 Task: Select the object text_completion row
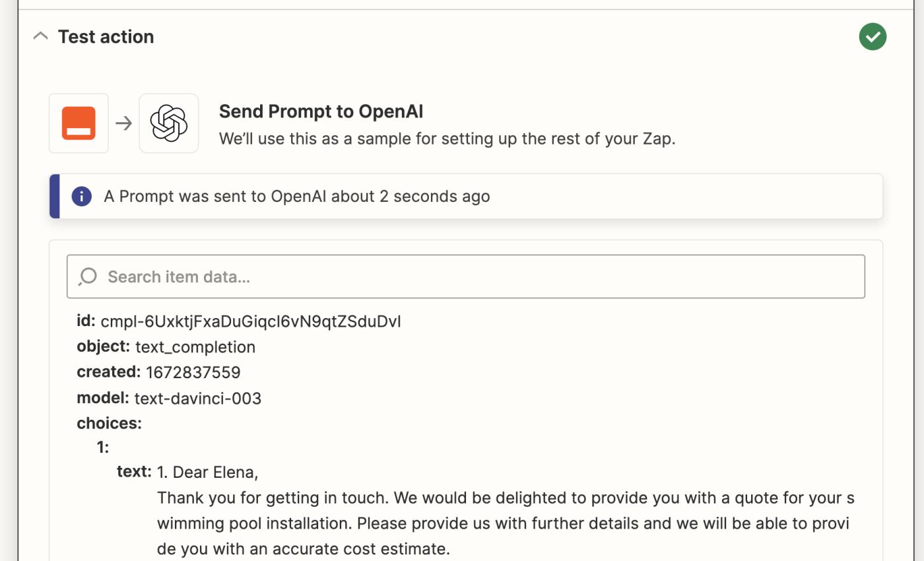pyautogui.click(x=195, y=347)
